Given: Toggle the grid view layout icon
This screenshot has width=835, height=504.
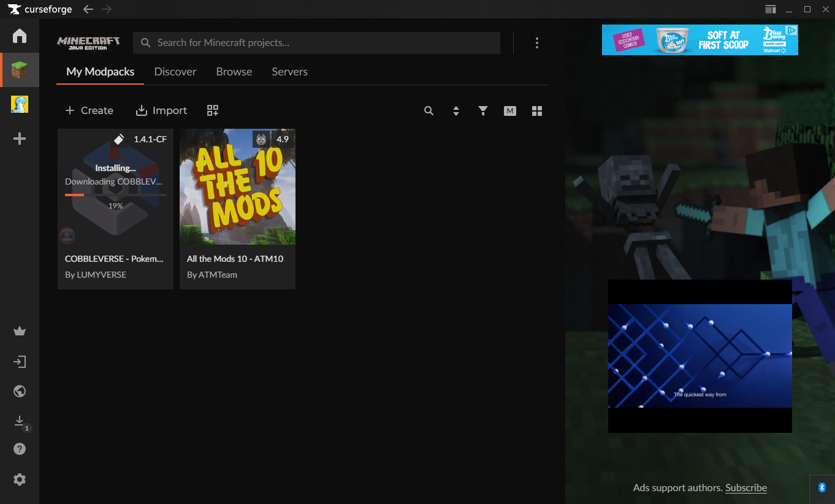Looking at the screenshot, I should tap(537, 111).
